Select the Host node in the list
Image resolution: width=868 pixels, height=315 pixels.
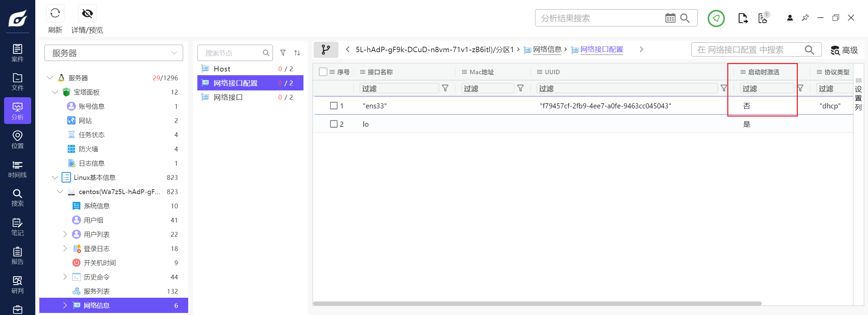pyautogui.click(x=222, y=69)
